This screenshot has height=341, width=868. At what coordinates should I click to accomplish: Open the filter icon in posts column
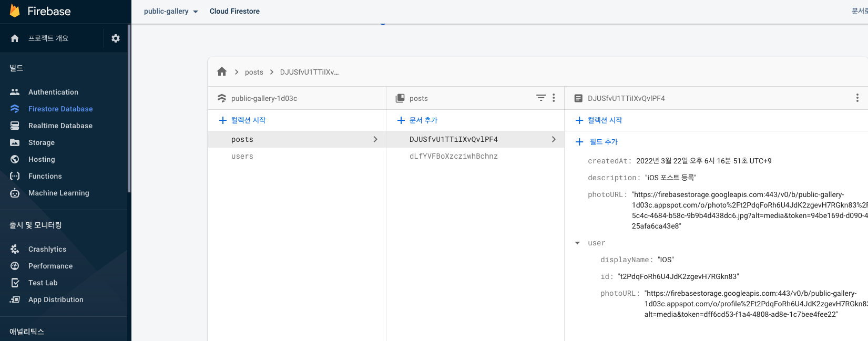click(541, 98)
